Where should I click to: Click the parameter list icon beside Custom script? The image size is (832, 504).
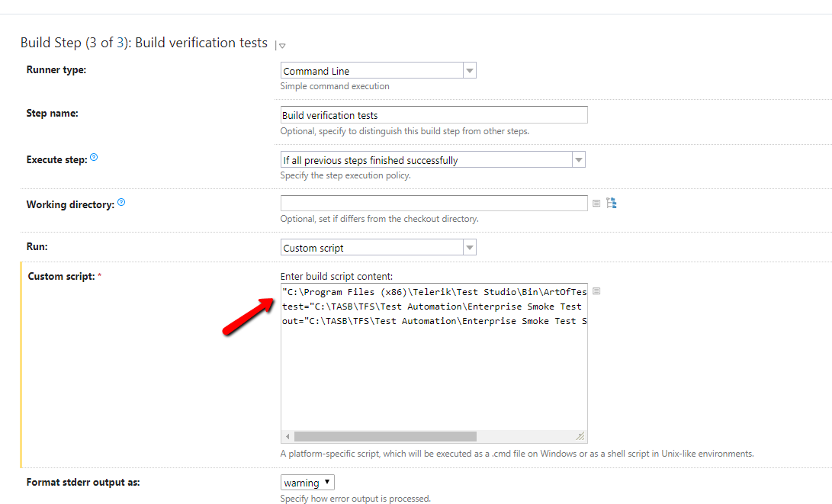596,291
